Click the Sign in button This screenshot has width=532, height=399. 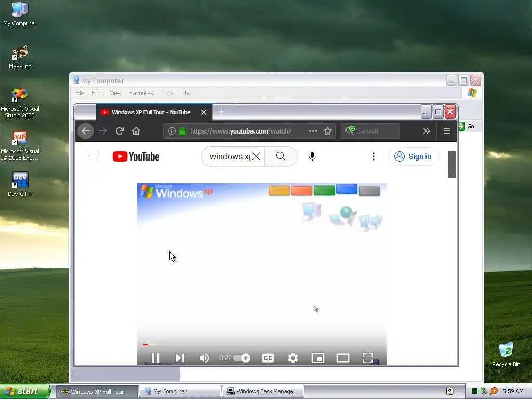[413, 156]
